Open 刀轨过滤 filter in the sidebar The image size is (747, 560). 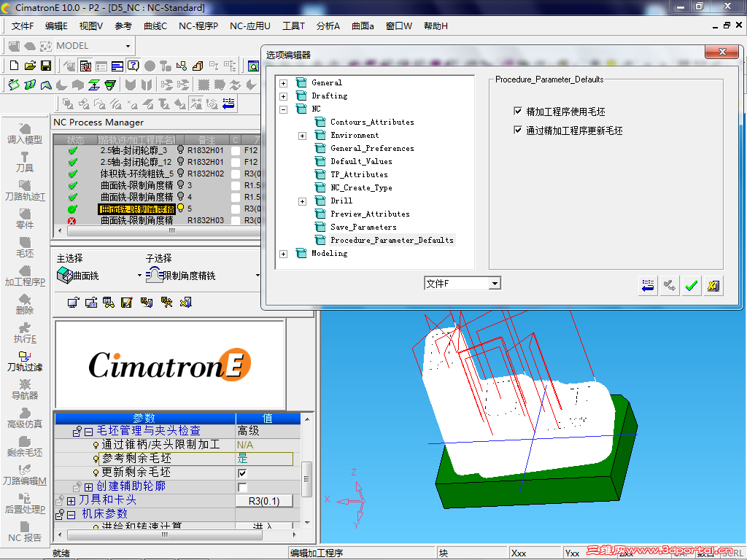[x=25, y=362]
